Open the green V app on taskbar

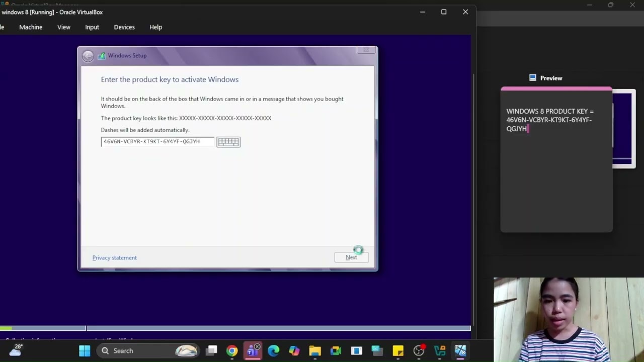439,351
